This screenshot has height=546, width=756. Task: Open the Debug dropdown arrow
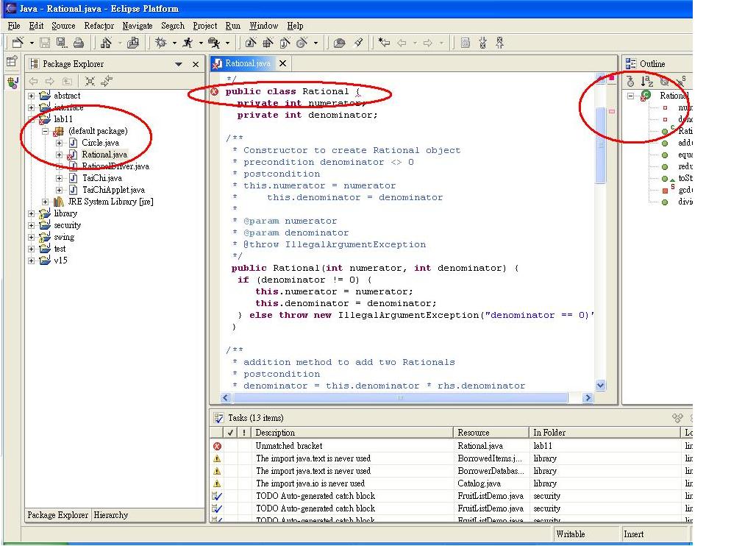point(174,43)
